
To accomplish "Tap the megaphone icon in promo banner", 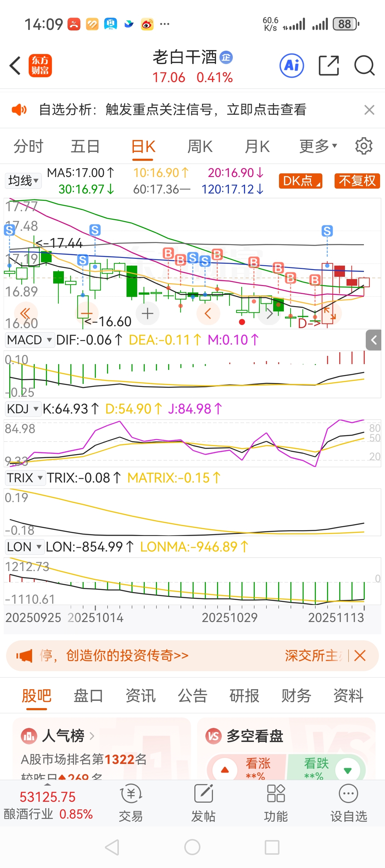I will pos(24,655).
